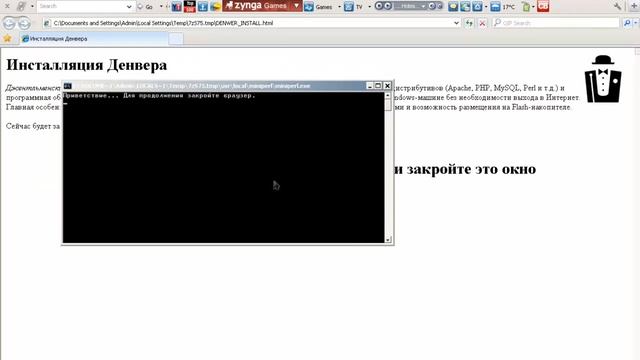Open Favorites with the star icon
Image resolution: width=640 pixels, height=360 pixels.
click(x=7, y=38)
